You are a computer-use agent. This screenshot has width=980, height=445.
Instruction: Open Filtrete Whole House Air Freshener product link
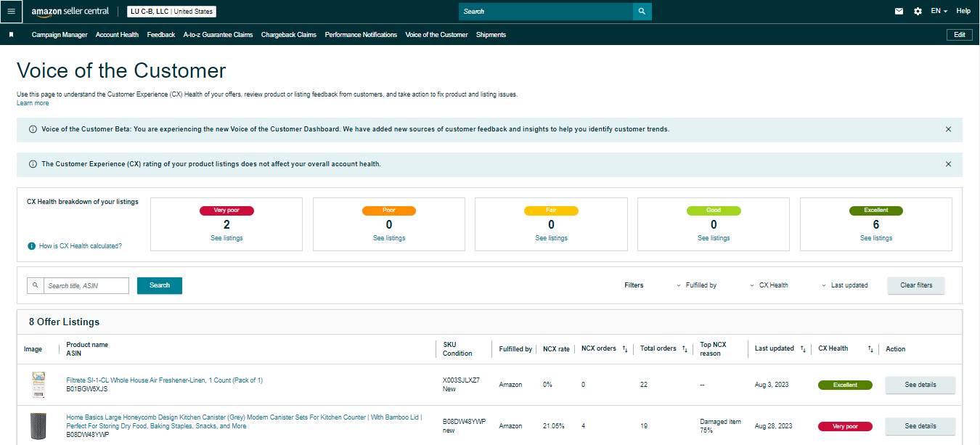[x=165, y=380]
